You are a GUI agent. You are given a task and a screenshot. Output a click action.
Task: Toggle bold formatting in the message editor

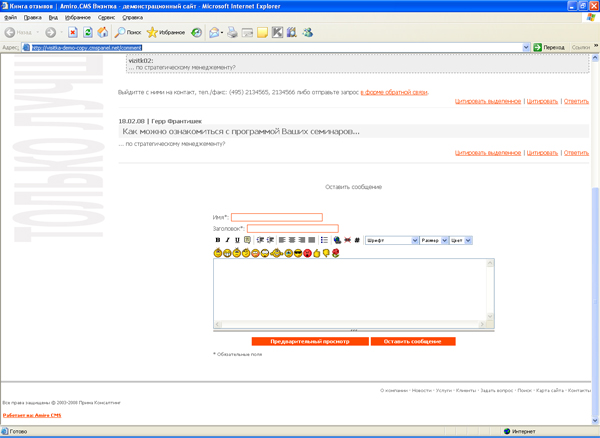point(218,240)
